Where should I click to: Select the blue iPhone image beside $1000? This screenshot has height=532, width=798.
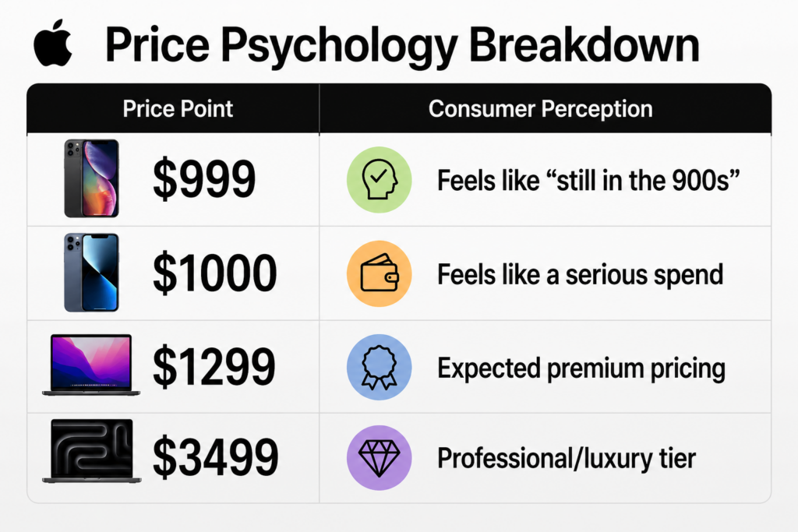pyautogui.click(x=92, y=273)
